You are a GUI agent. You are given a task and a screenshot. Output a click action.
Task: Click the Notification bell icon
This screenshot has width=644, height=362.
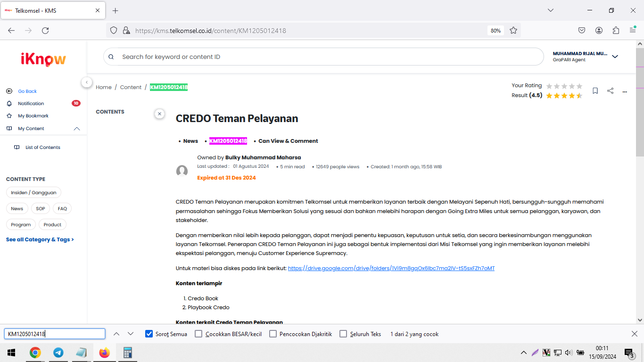pyautogui.click(x=9, y=104)
